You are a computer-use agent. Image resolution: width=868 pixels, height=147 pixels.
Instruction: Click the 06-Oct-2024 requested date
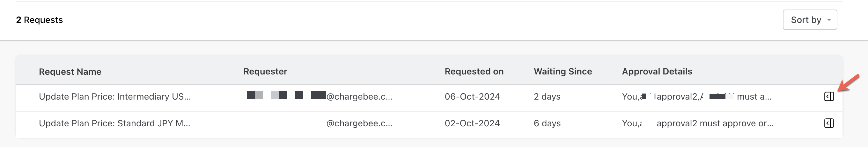[x=472, y=96]
